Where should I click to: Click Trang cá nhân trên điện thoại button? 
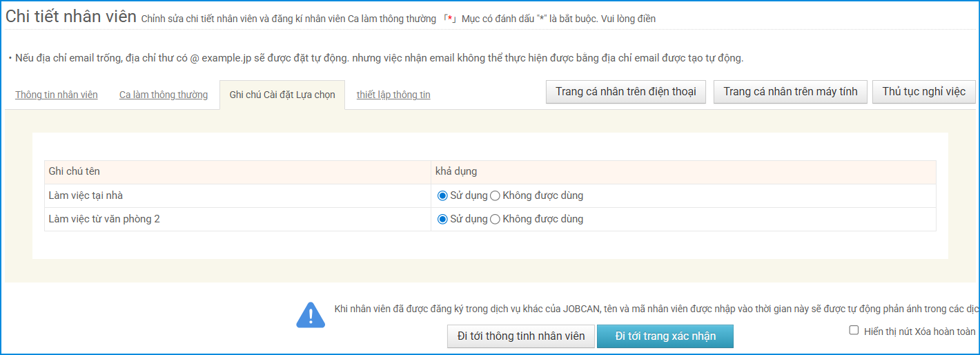tap(625, 92)
